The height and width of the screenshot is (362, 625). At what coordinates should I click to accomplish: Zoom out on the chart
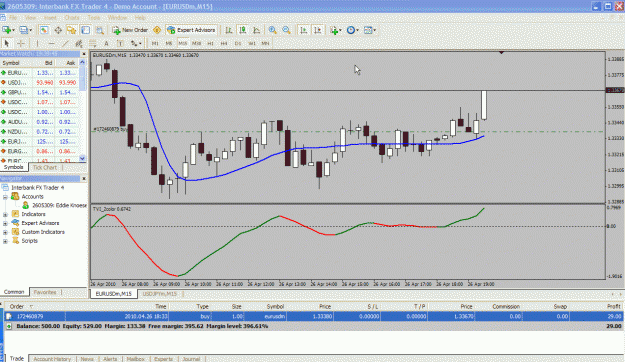click(x=286, y=30)
